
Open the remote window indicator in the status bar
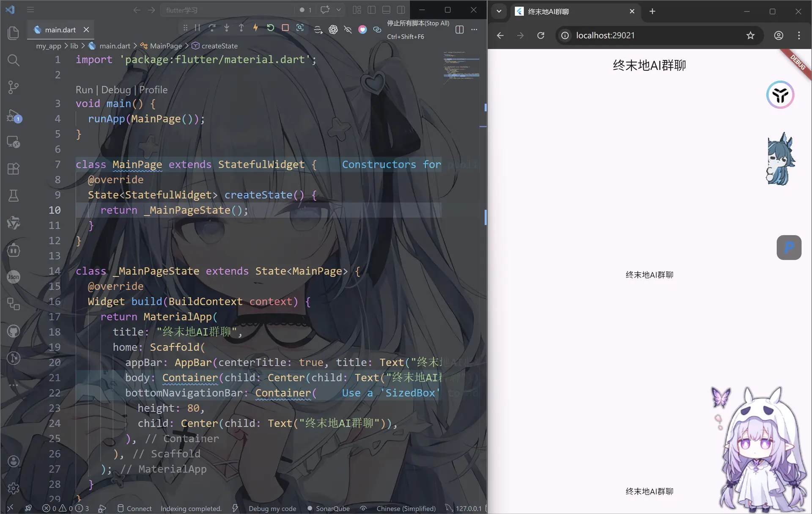pyautogui.click(x=10, y=508)
